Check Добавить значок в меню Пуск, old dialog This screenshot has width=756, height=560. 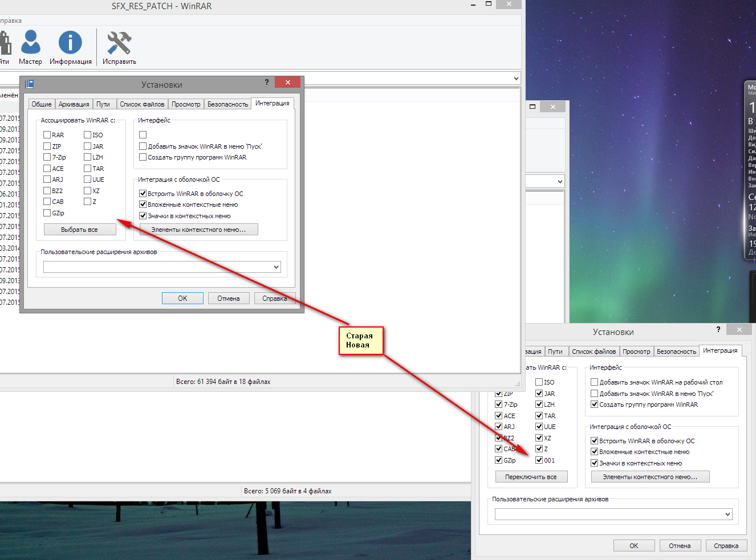pos(143,146)
